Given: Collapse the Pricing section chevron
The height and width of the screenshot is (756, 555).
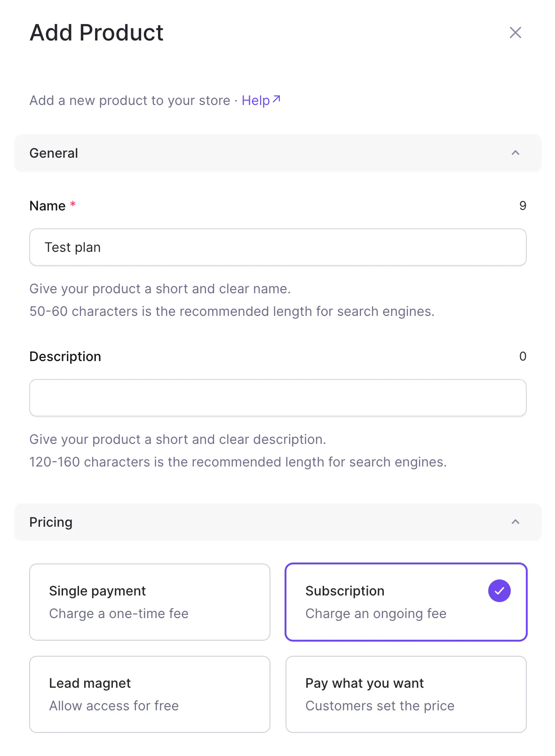Looking at the screenshot, I should pyautogui.click(x=515, y=522).
